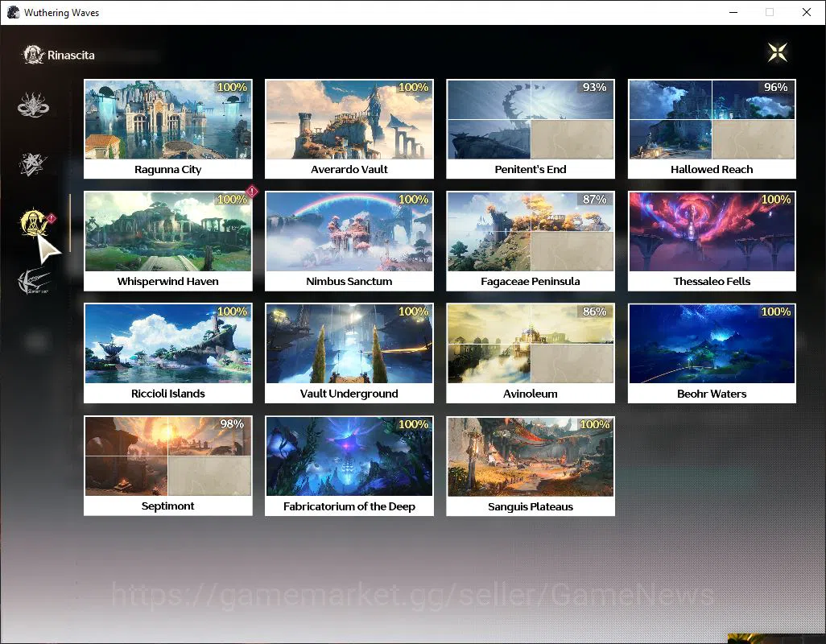Select the first region emblem in sidebar
The image size is (826, 644).
pos(33,105)
